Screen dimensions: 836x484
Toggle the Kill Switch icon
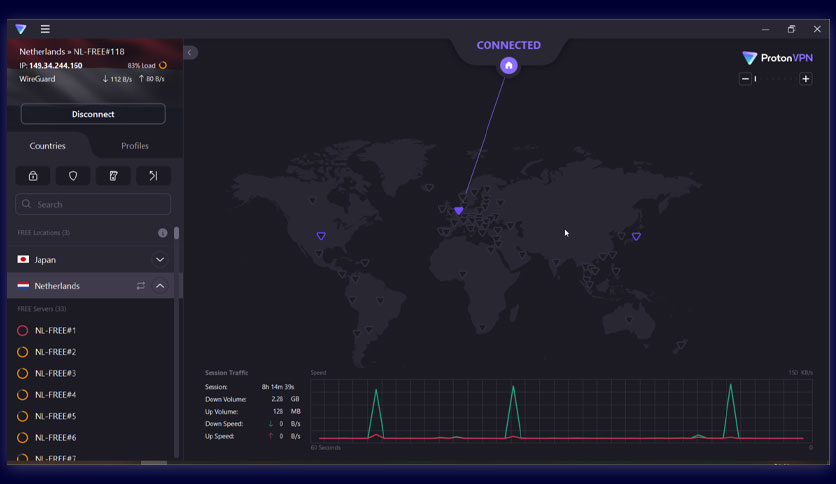113,175
